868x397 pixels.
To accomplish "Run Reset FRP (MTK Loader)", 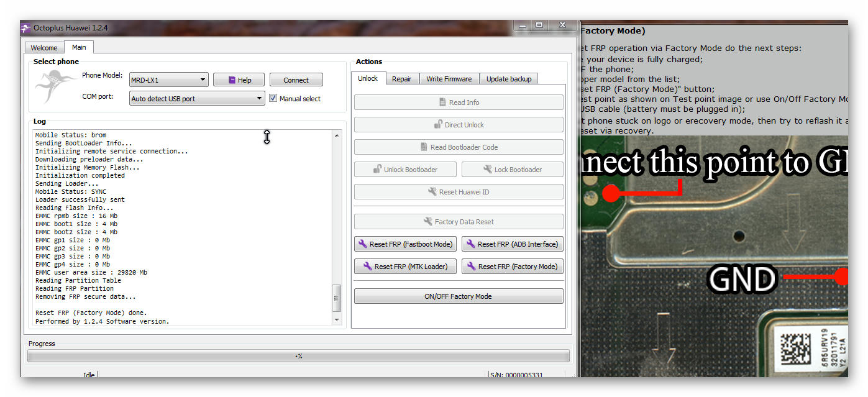I will 405,267.
